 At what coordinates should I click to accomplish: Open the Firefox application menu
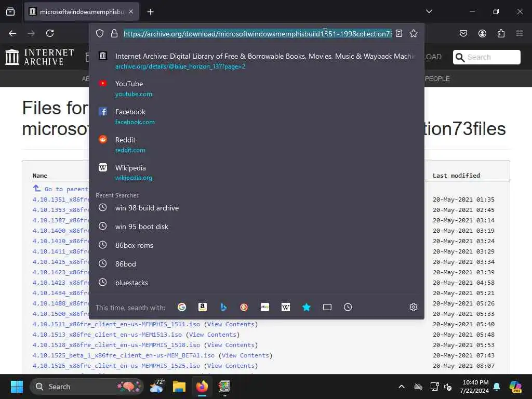pyautogui.click(x=520, y=33)
